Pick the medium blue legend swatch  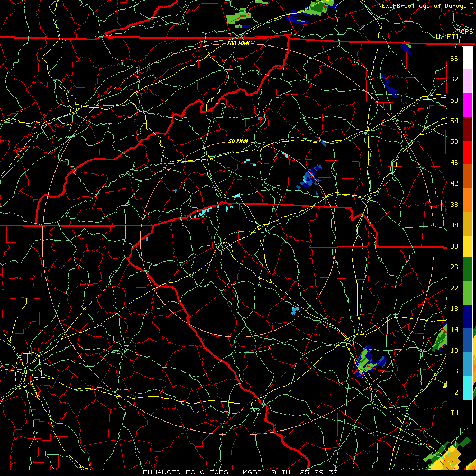(x=467, y=340)
